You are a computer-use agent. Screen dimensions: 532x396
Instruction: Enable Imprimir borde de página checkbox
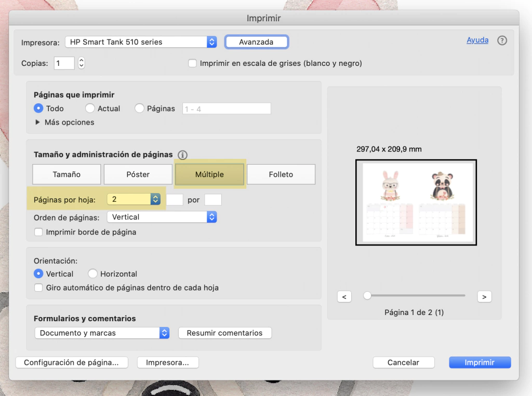click(38, 232)
